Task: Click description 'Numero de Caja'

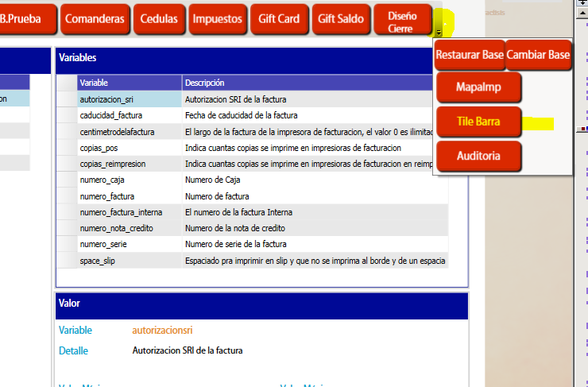Action: (x=213, y=180)
